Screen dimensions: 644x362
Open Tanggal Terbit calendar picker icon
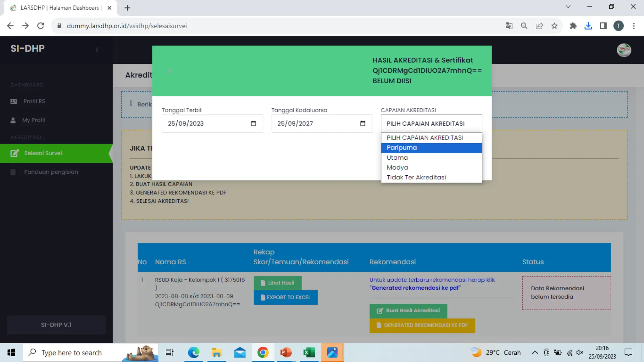click(253, 123)
